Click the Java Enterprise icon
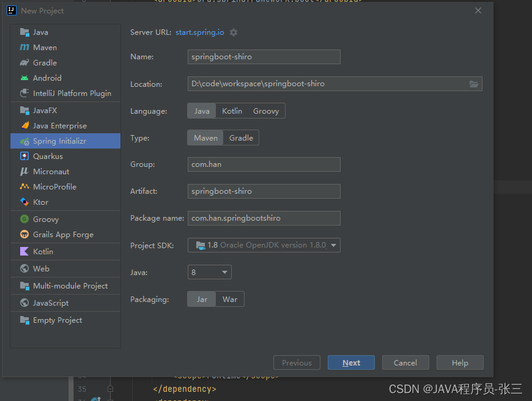This screenshot has width=532, height=401. pyautogui.click(x=24, y=126)
